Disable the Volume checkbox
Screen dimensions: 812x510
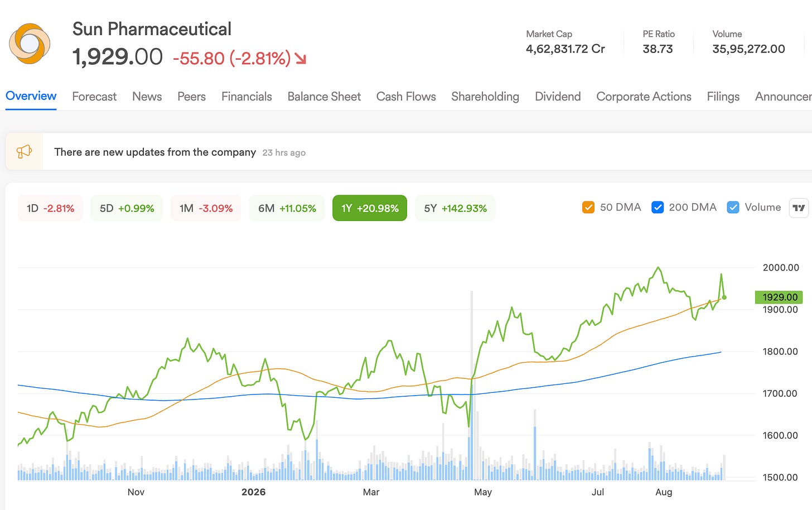[733, 208]
